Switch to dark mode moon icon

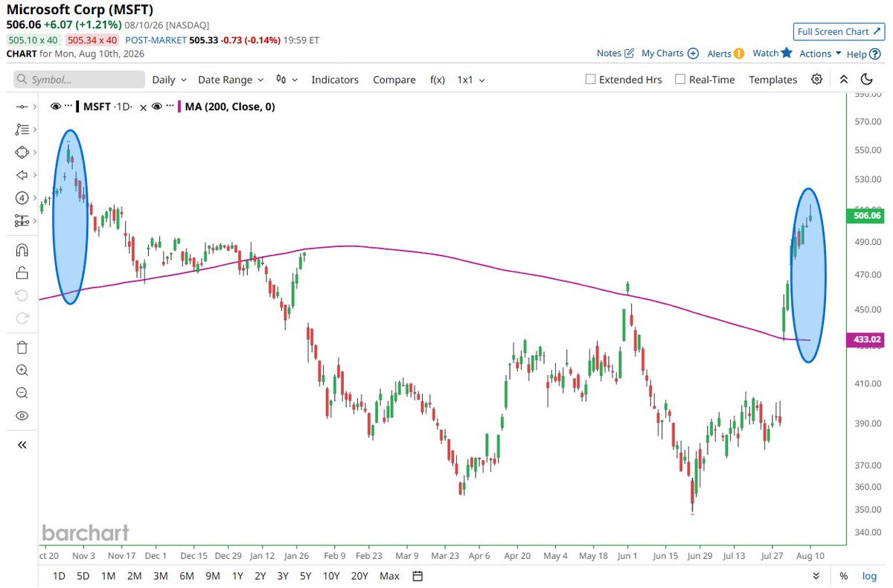[x=866, y=80]
